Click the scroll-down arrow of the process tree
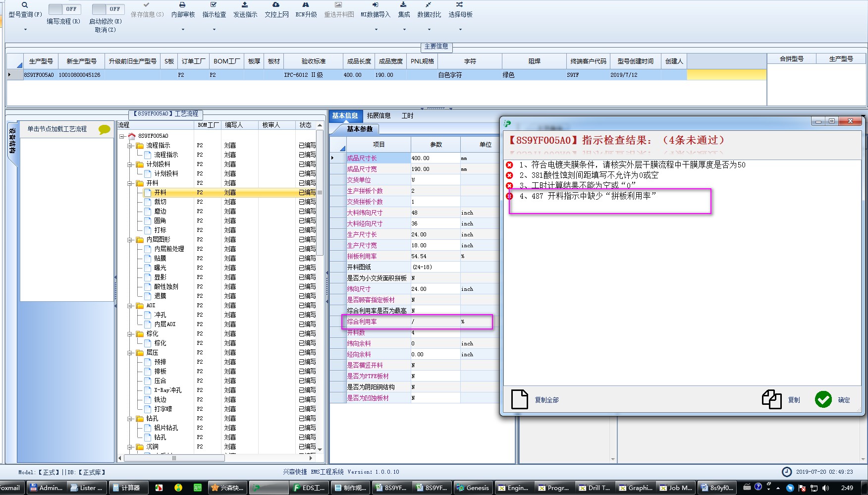868x495 pixels. click(x=320, y=449)
